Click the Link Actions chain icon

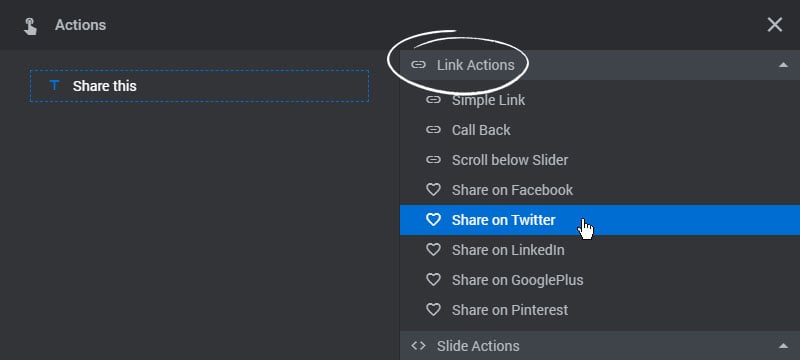point(418,65)
